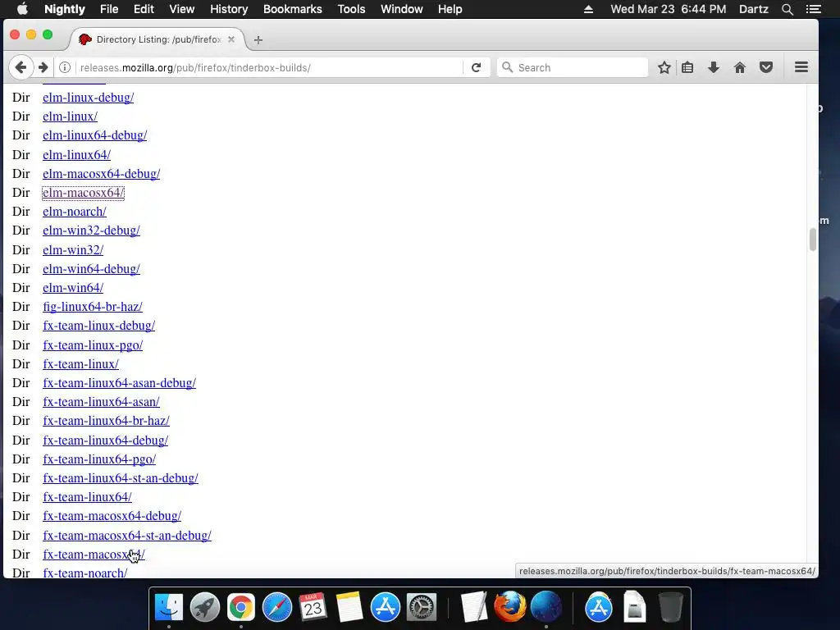Click the page vertical scrollbar thumb
Screen dimensions: 840x630
click(x=813, y=240)
